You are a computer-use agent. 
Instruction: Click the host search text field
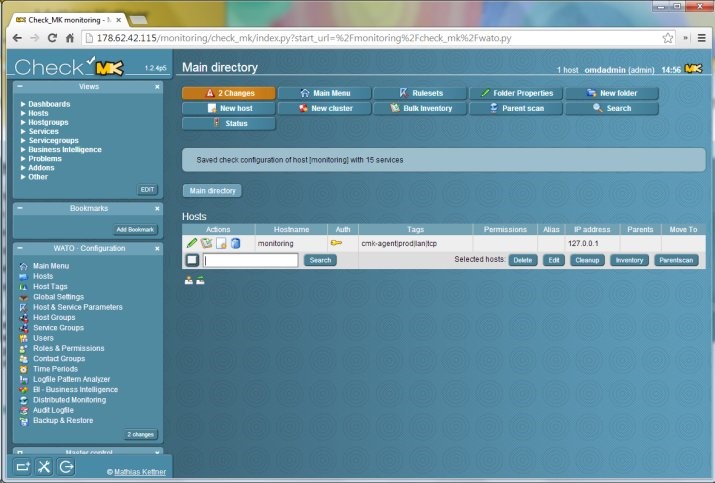[x=251, y=260]
